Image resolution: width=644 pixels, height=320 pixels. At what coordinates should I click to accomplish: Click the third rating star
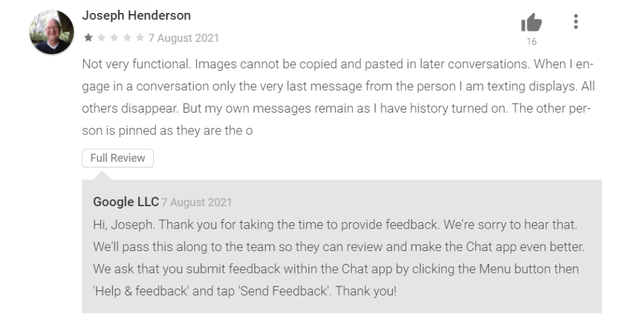(113, 38)
